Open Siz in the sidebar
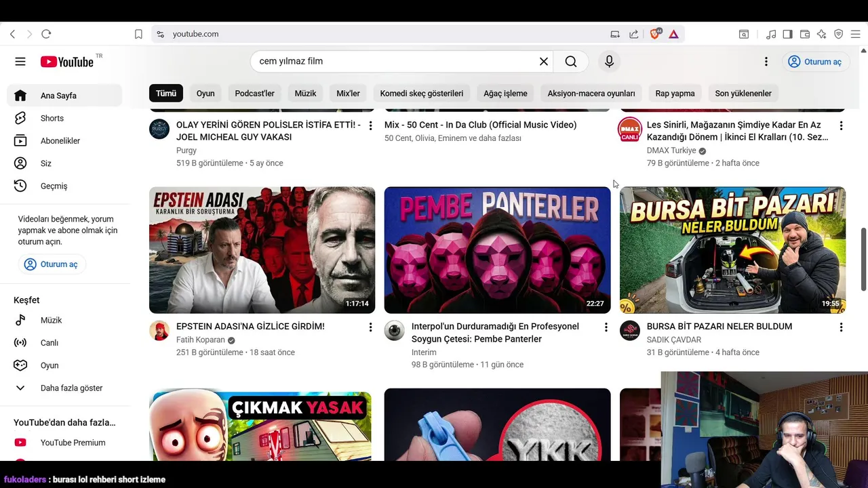 64,163
